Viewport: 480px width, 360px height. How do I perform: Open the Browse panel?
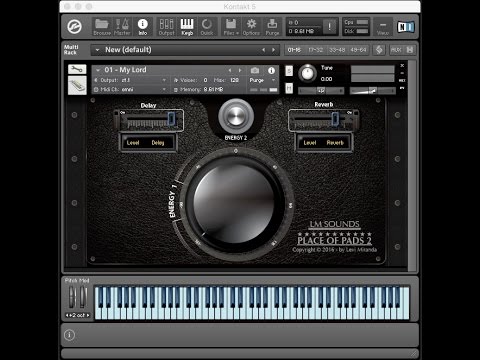coord(102,27)
